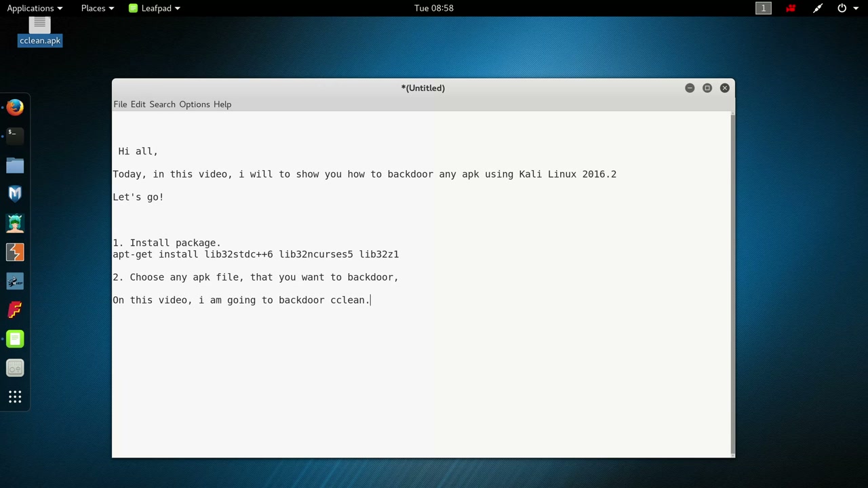Screen dimensions: 868x488
Task: Click the workspace indicator number 1
Action: [x=764, y=8]
